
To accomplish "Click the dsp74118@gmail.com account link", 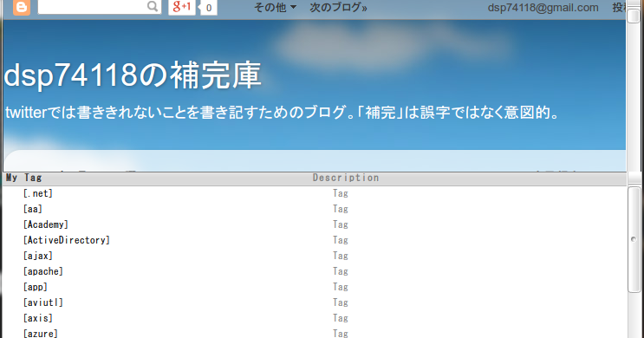I will click(543, 8).
